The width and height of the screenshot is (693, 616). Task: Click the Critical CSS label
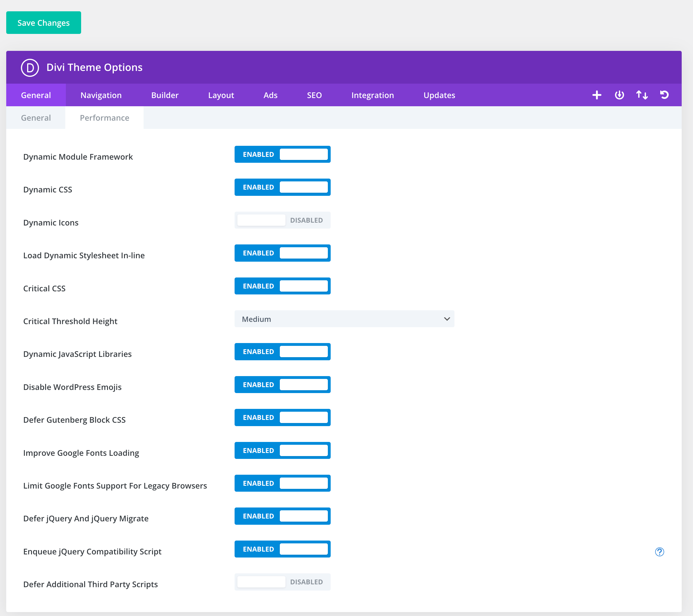click(44, 289)
